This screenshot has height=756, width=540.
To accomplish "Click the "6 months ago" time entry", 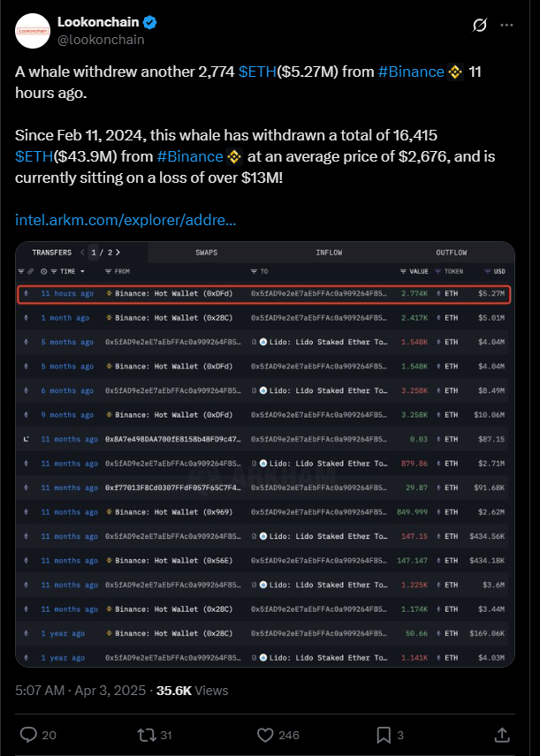I will (67, 390).
